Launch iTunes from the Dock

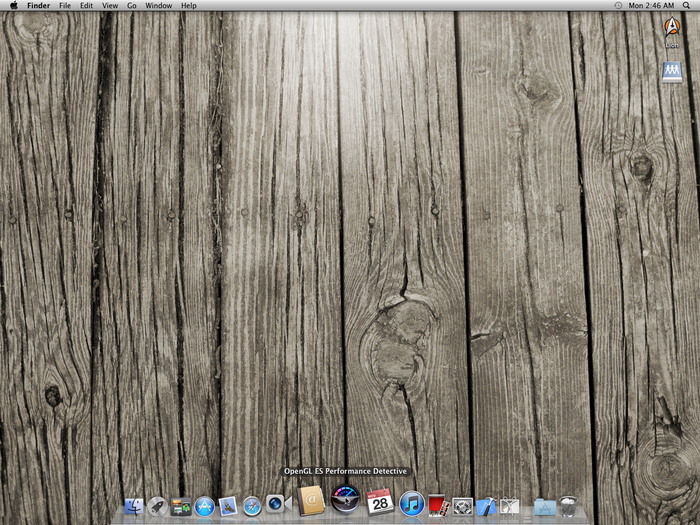click(x=412, y=503)
